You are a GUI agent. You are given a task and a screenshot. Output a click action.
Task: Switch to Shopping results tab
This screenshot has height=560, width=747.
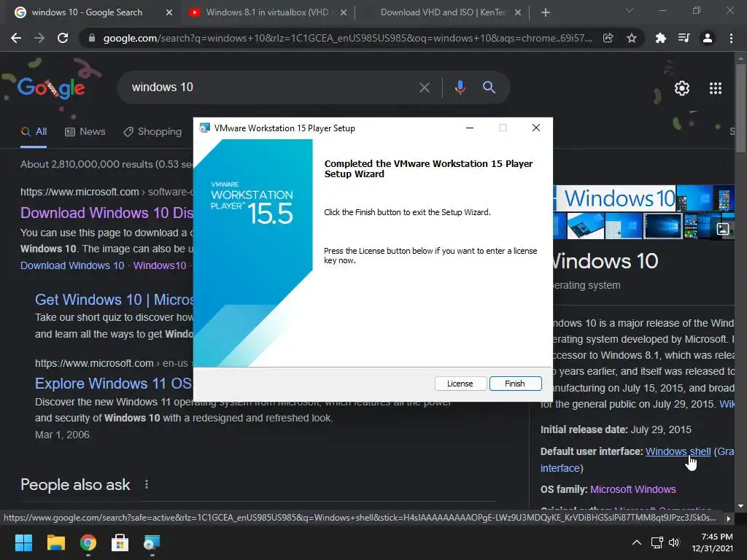(152, 132)
